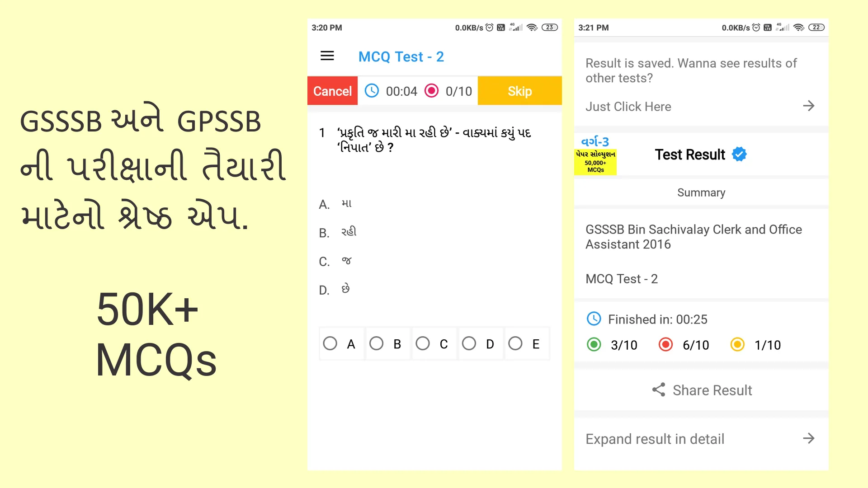Select radio button option A
Image resolution: width=868 pixels, height=488 pixels.
331,343
